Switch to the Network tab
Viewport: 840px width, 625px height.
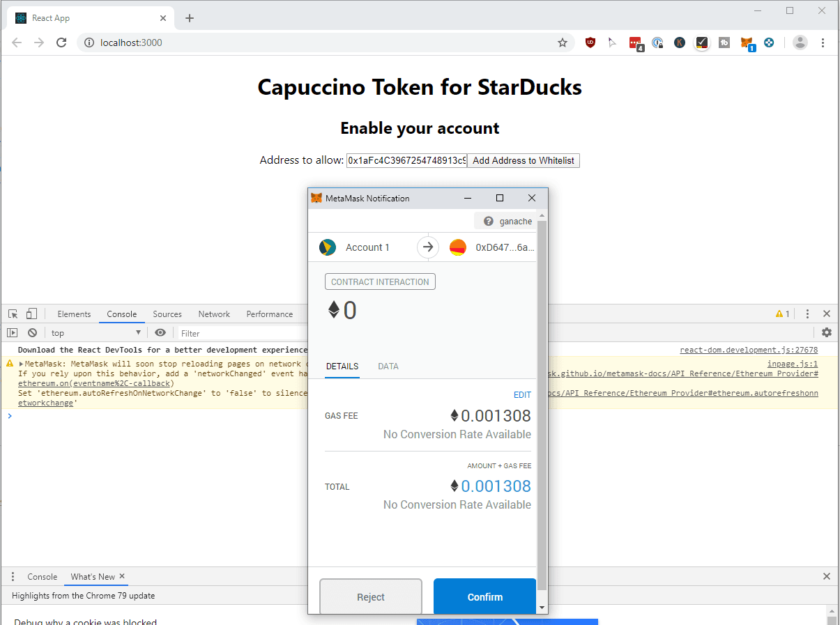pyautogui.click(x=214, y=314)
